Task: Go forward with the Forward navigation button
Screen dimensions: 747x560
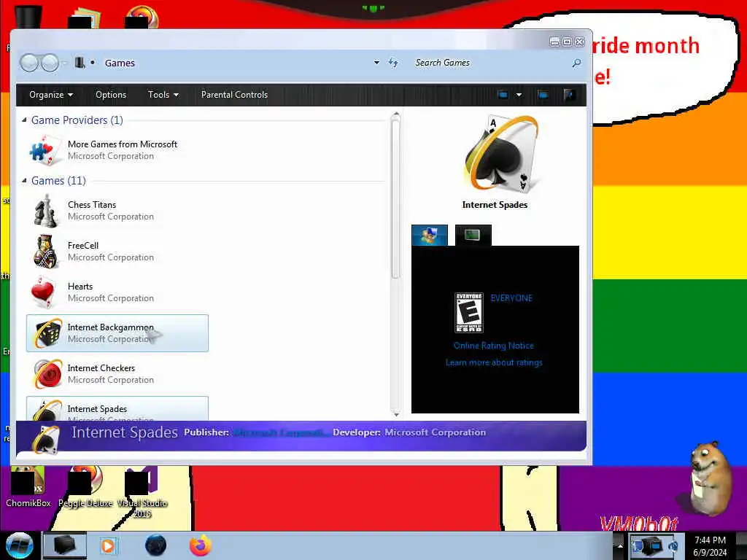Action: (x=50, y=63)
